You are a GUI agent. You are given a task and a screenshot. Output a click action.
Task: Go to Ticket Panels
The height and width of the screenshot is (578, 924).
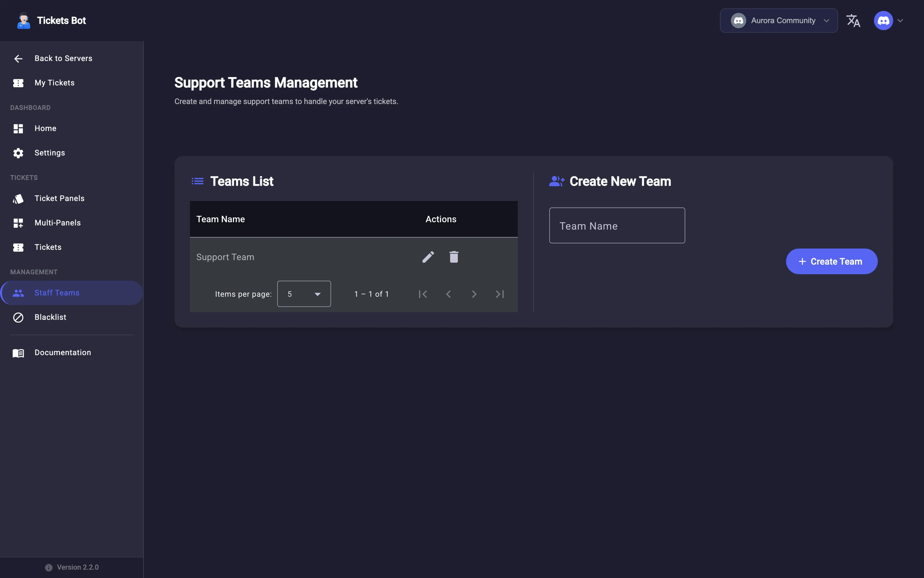coord(72,198)
